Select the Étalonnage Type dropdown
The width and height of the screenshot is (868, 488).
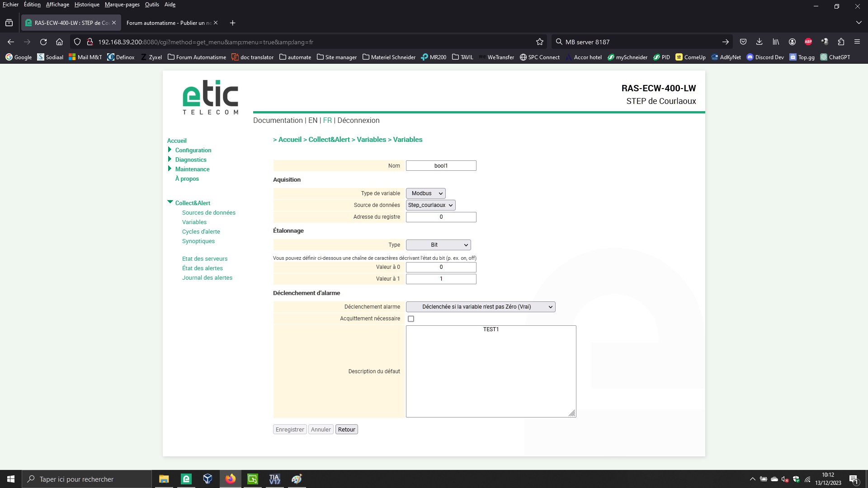coord(438,245)
